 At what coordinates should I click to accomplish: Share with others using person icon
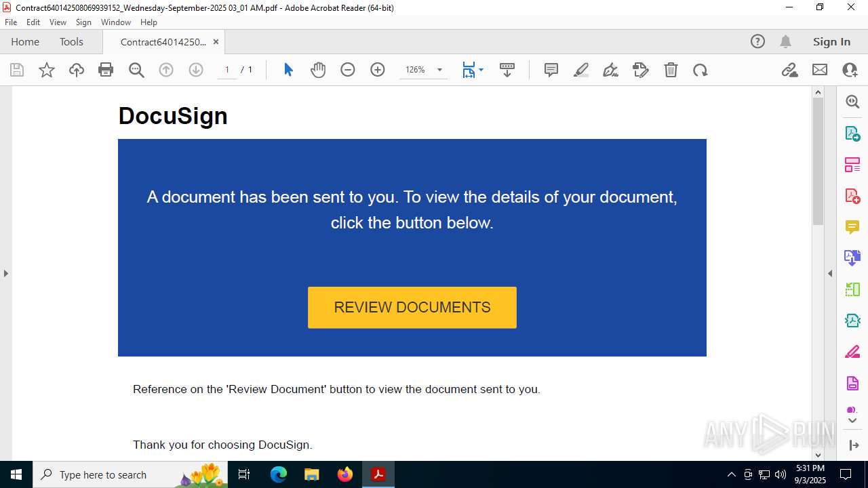pyautogui.click(x=850, y=70)
